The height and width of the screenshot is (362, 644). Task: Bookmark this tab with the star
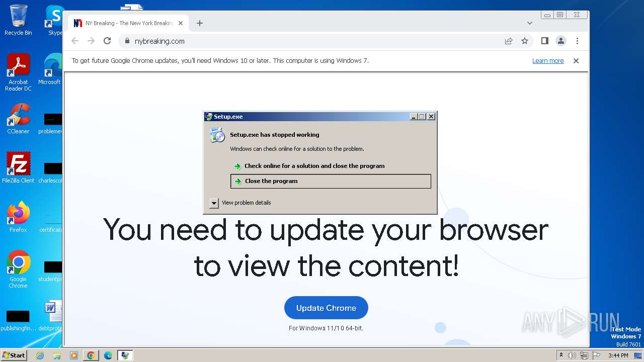tap(525, 41)
